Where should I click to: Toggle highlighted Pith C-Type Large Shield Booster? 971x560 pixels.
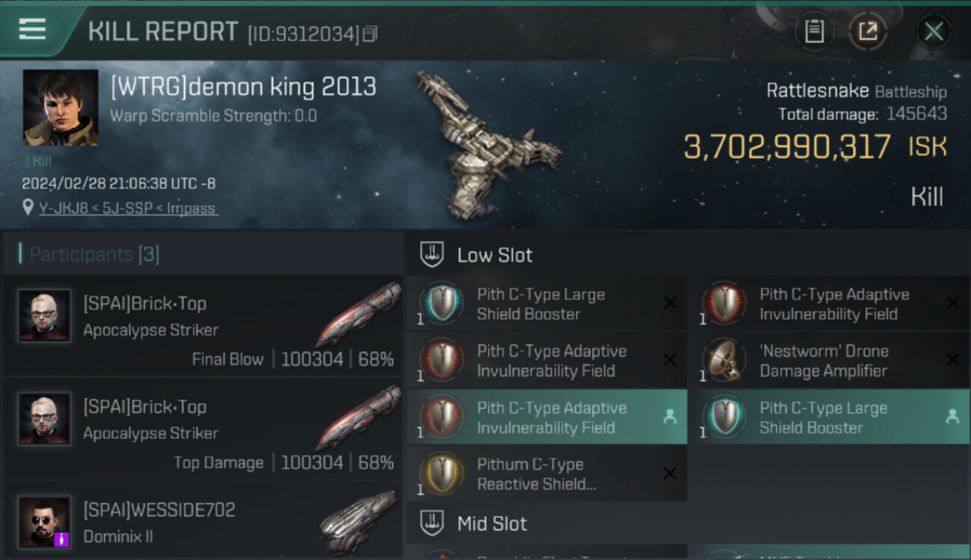point(829,417)
